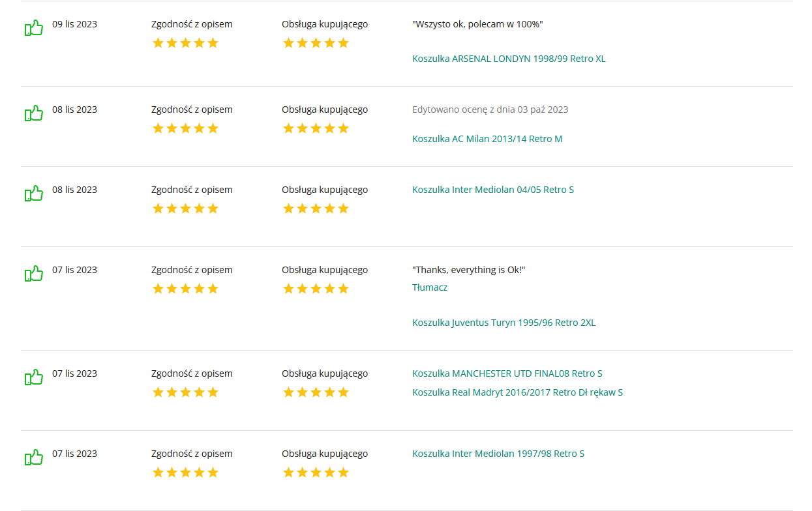
Task: Click thumbs-up icon beside AC Milan review
Action: [34, 113]
